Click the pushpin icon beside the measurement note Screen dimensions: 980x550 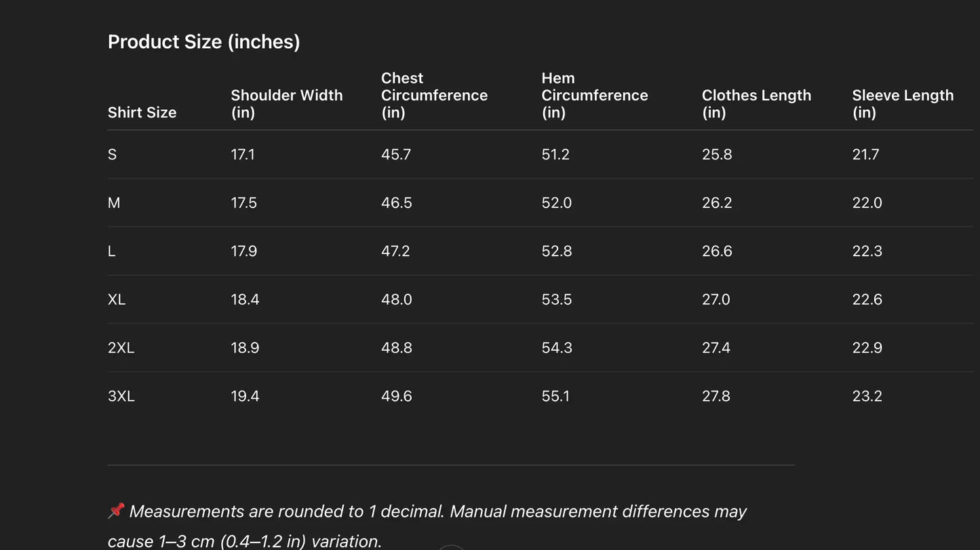(116, 511)
